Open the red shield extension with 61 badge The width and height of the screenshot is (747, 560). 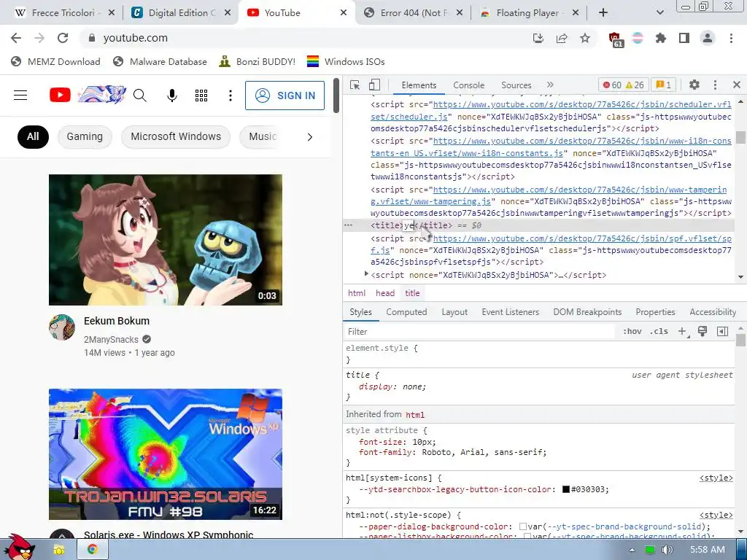615,39
